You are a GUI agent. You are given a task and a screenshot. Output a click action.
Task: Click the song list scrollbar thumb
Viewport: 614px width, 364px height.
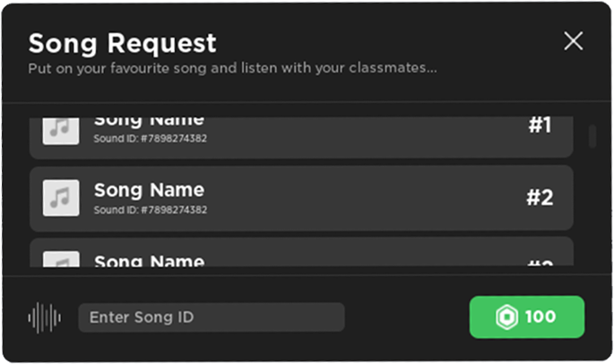coord(592,137)
